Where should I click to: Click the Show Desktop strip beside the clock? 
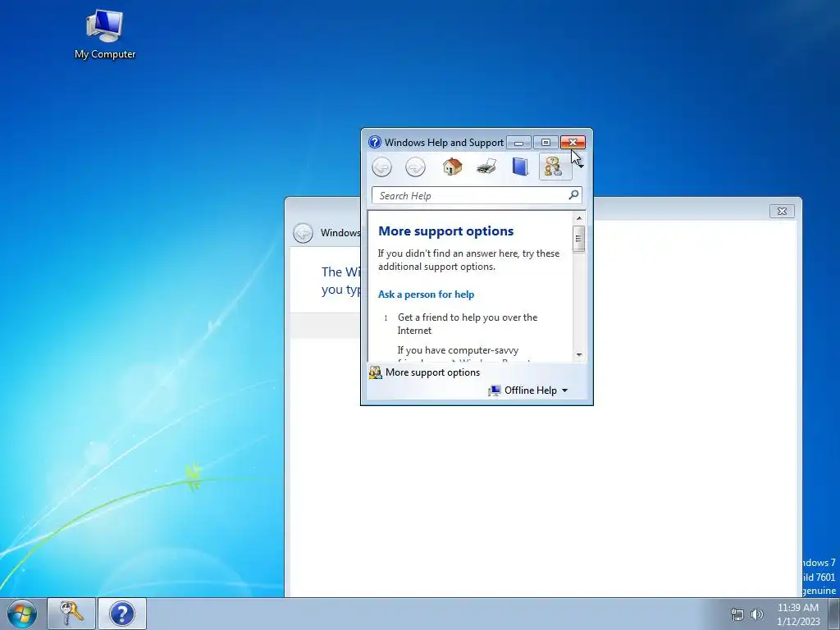tap(834, 614)
